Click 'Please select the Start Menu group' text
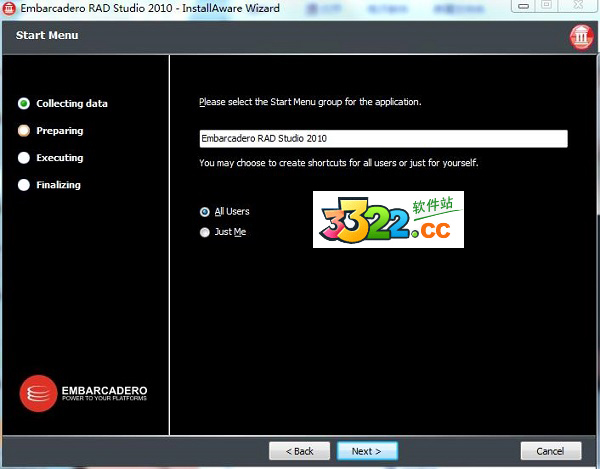The width and height of the screenshot is (600, 469). 310,102
